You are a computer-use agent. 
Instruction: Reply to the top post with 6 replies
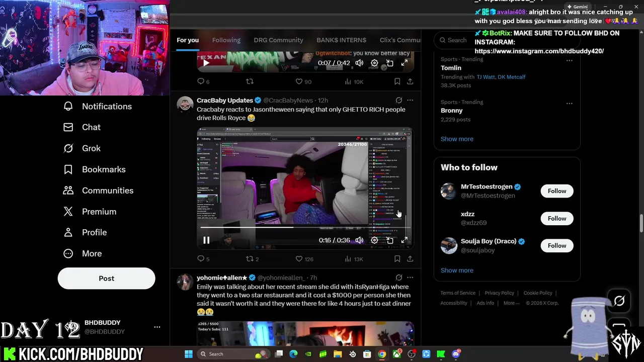(203, 81)
